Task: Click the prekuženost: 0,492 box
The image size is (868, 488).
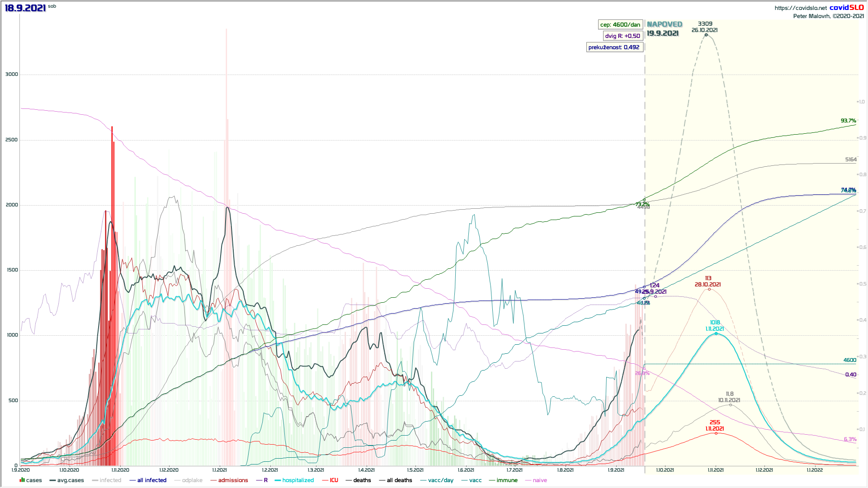Action: click(x=614, y=47)
